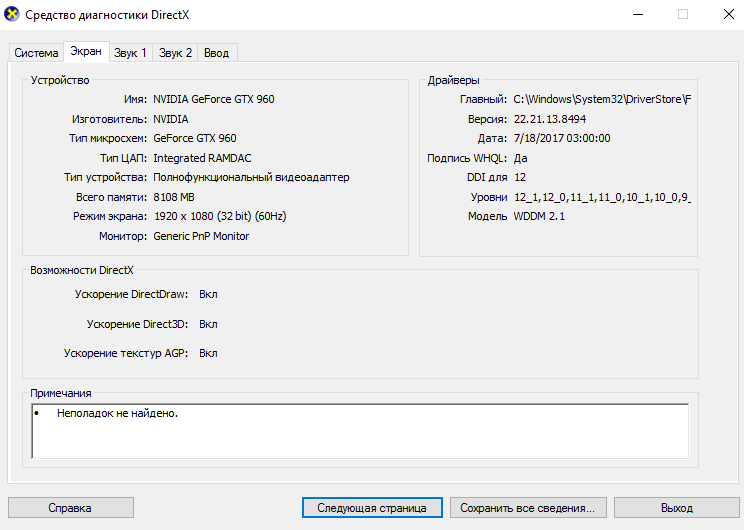Click Generic PnP Monitor text
This screenshot has width=744, height=530.
tap(201, 236)
